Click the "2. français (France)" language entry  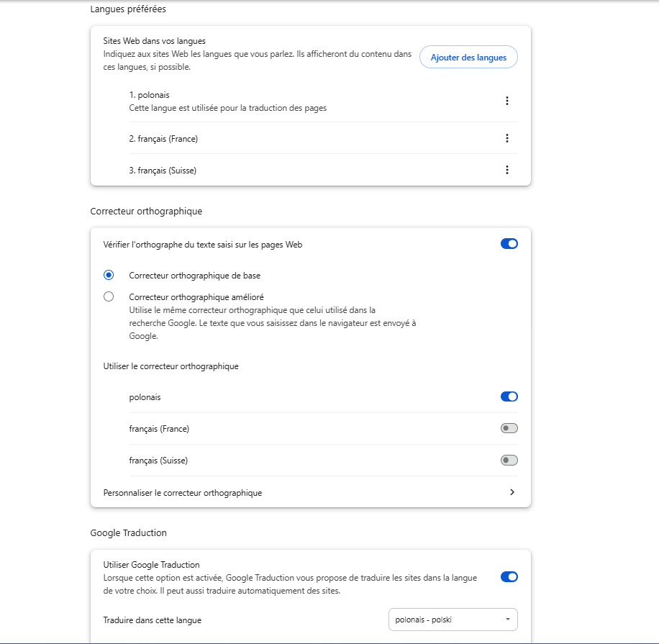pyautogui.click(x=163, y=139)
